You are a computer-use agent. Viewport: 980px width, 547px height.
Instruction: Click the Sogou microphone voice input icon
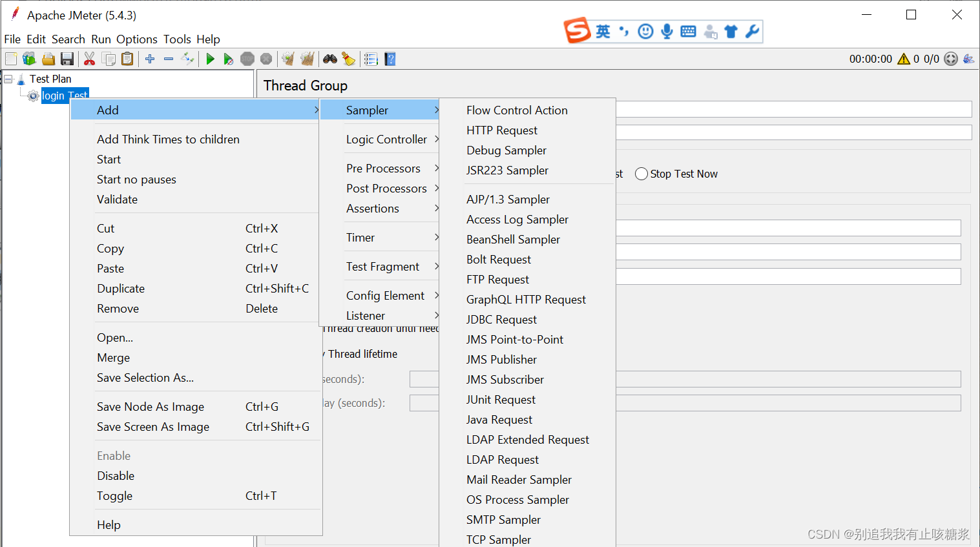[667, 31]
